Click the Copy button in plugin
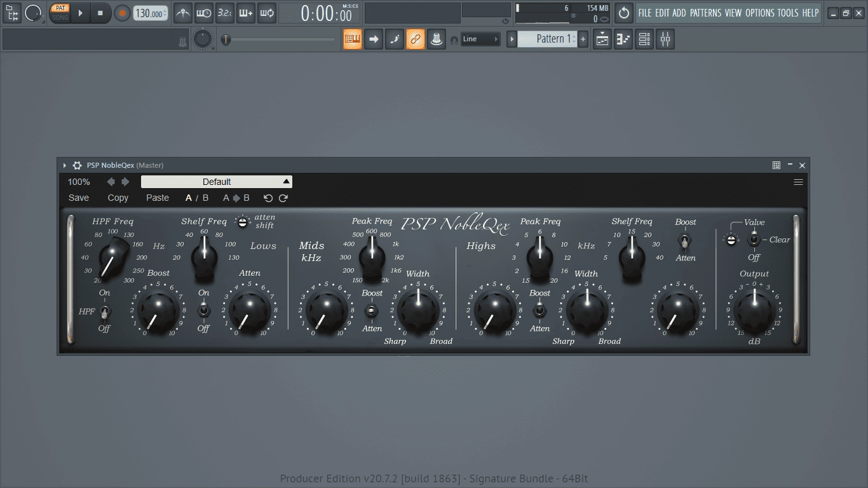The width and height of the screenshot is (868, 488). click(118, 198)
